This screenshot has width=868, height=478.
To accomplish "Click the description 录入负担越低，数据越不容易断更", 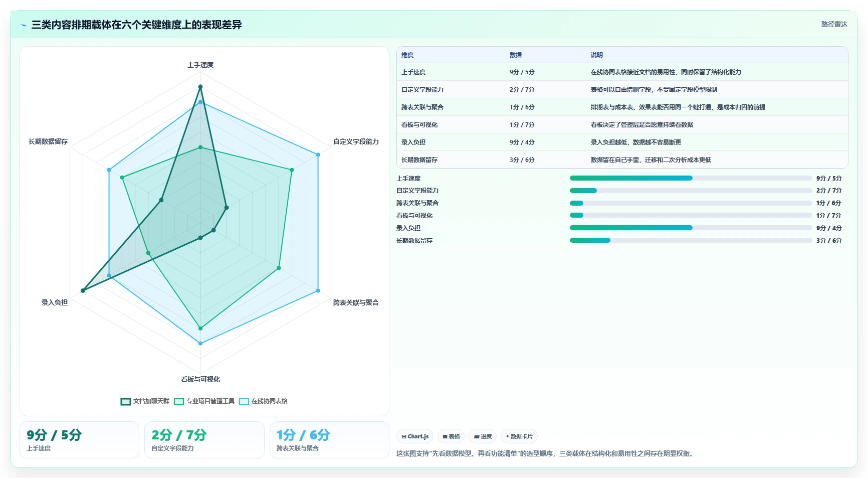I will (636, 142).
